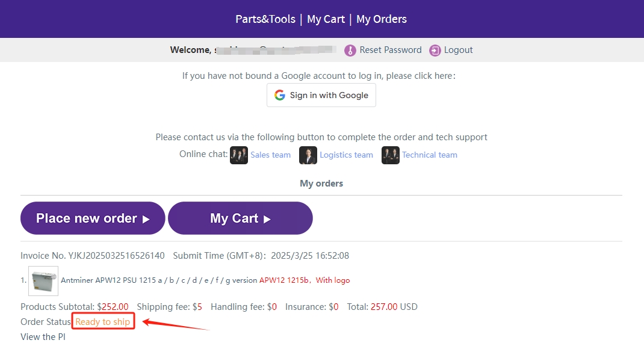
Task: Click the Technical team avatar icon
Action: tap(391, 155)
